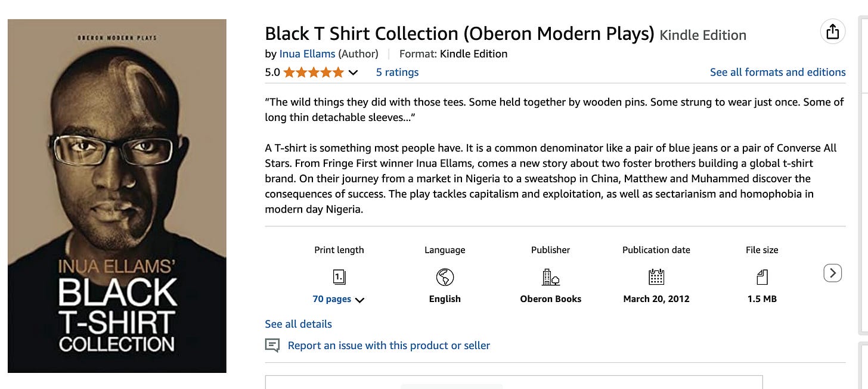Click See all details link
Screen dimensions: 868x389
(x=298, y=324)
